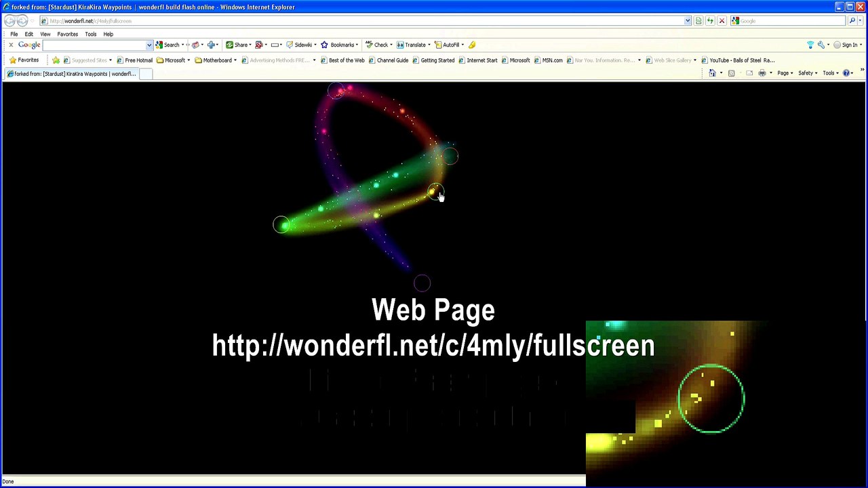The image size is (868, 488).
Task: Open a new blank tab
Action: [146, 74]
